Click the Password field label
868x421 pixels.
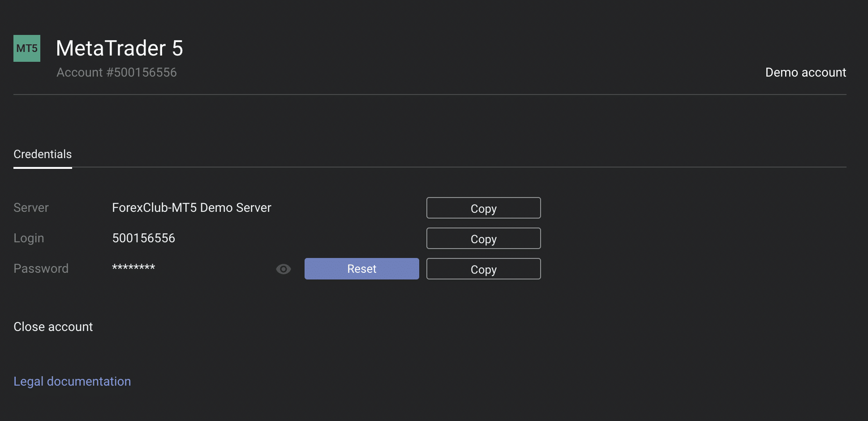[41, 269]
